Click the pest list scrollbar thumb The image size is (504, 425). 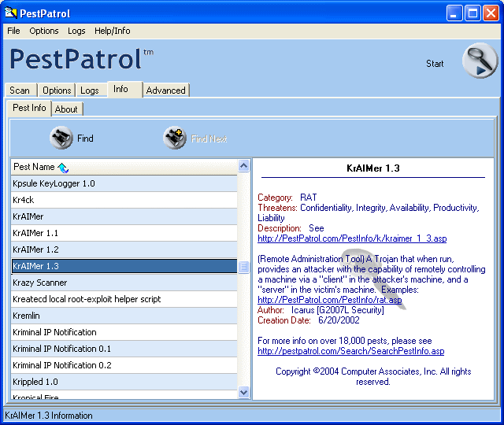pos(244,267)
